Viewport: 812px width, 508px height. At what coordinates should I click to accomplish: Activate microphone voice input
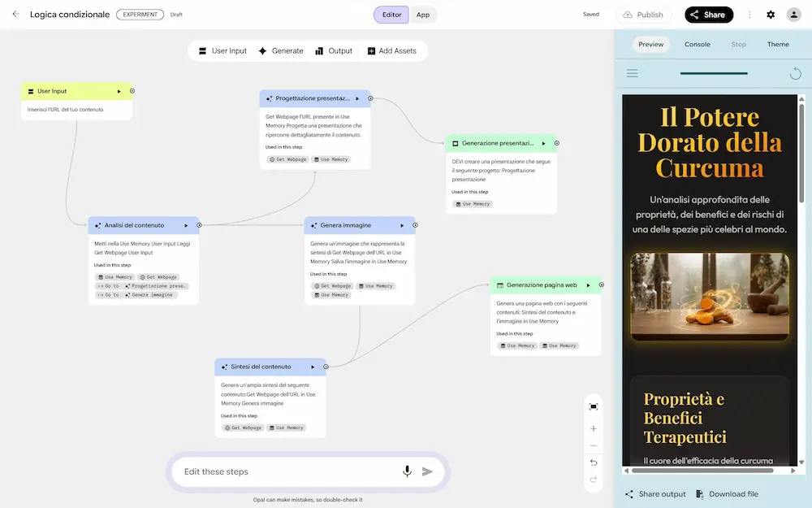tap(407, 471)
